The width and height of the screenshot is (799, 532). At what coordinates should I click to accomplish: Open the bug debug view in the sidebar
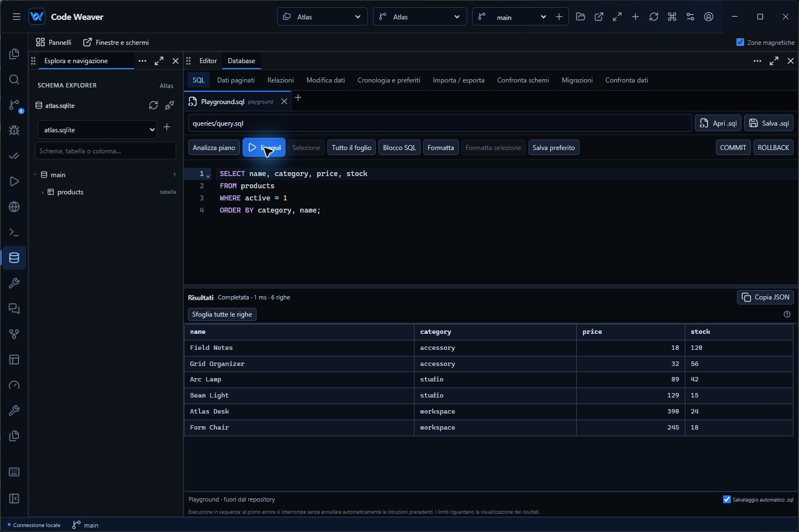(x=14, y=131)
